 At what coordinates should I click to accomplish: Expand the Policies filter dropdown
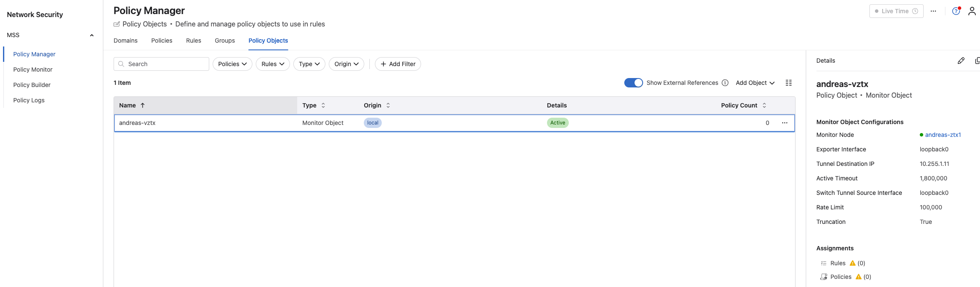(x=232, y=64)
